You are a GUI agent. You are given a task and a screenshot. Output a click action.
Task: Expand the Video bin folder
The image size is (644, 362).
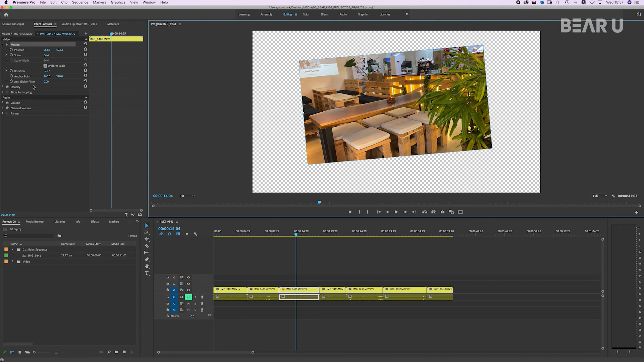(13, 261)
